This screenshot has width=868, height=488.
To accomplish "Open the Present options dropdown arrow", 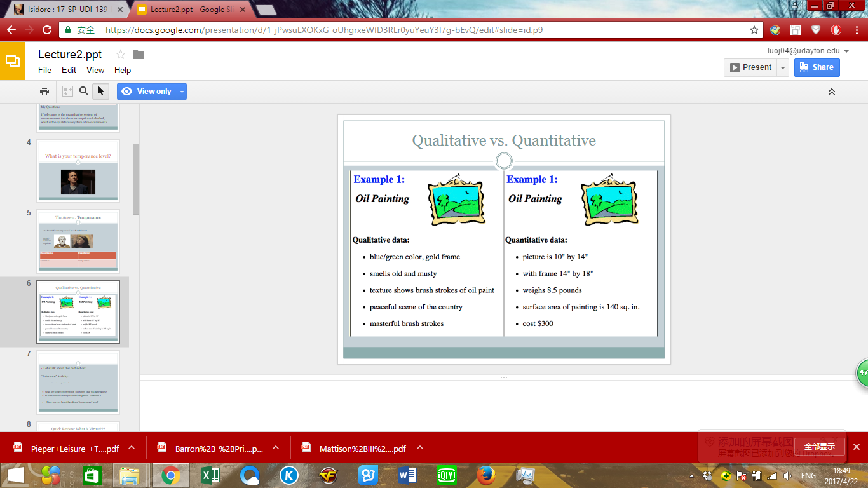I will [783, 67].
